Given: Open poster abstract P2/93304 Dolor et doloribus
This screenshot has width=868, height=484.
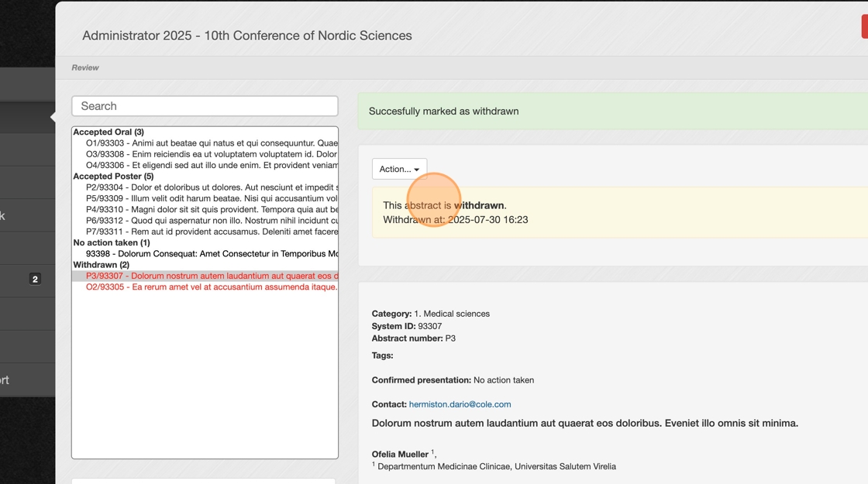Looking at the screenshot, I should click(x=212, y=187).
